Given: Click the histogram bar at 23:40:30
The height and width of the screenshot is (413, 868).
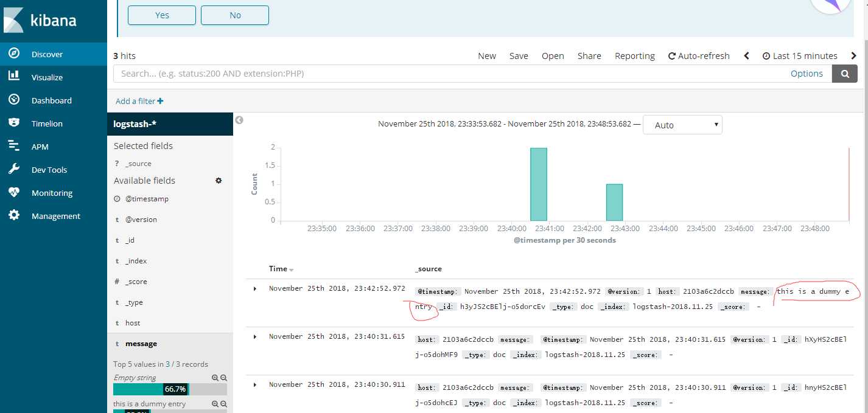Looking at the screenshot, I should click(539, 184).
